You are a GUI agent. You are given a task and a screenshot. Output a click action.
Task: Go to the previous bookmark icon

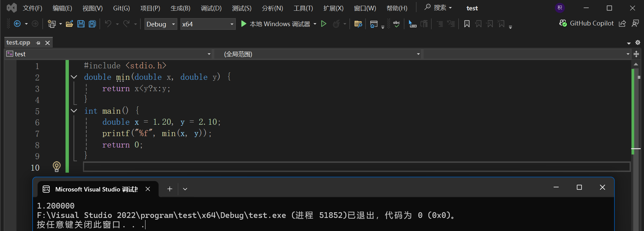478,24
